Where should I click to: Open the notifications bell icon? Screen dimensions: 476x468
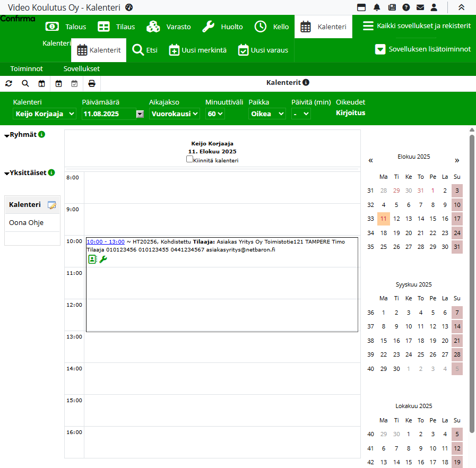(377, 7)
